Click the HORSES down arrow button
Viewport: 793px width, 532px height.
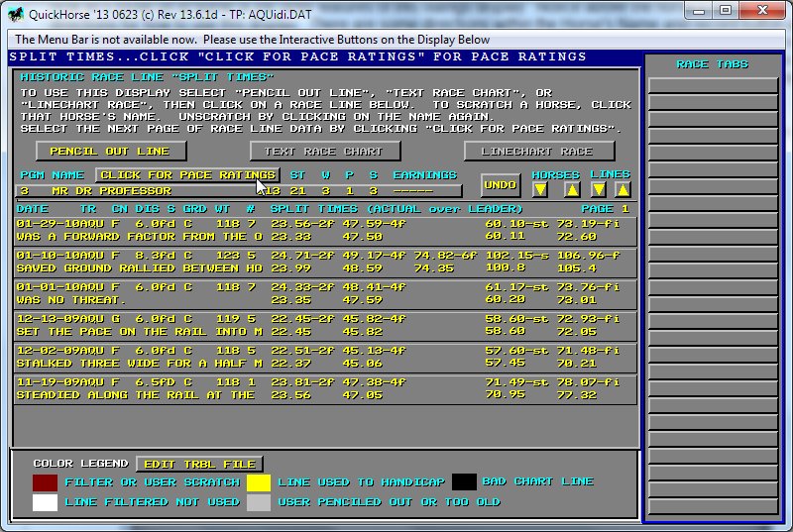pyautogui.click(x=540, y=190)
